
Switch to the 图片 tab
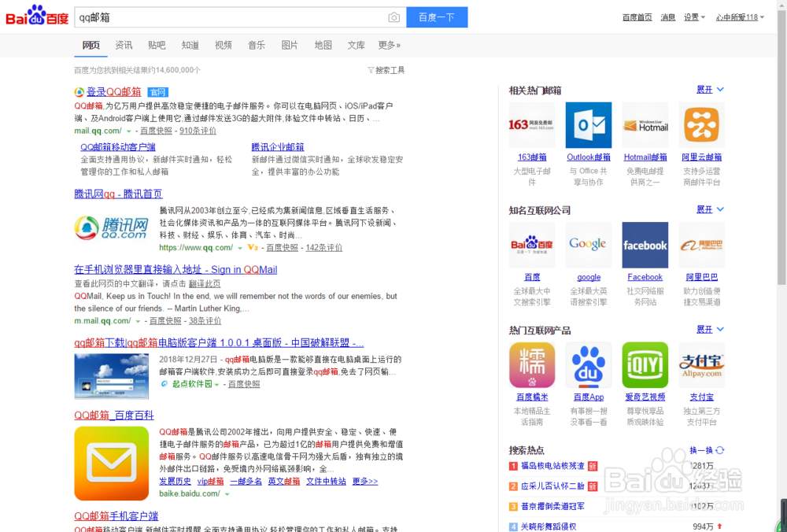290,45
